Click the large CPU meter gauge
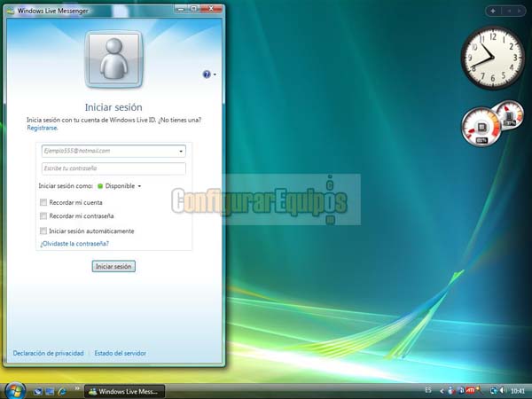This screenshot has height=399, width=532. (x=481, y=127)
